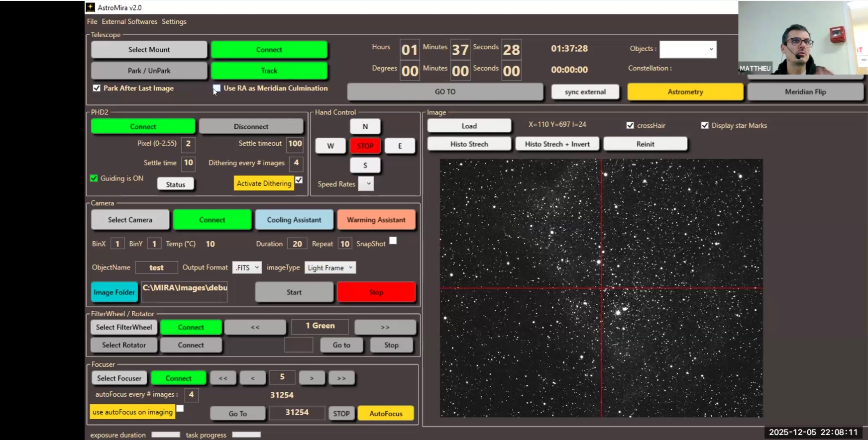The image size is (868, 440).
Task: Move focuser one small step inward (<)
Action: (252, 378)
